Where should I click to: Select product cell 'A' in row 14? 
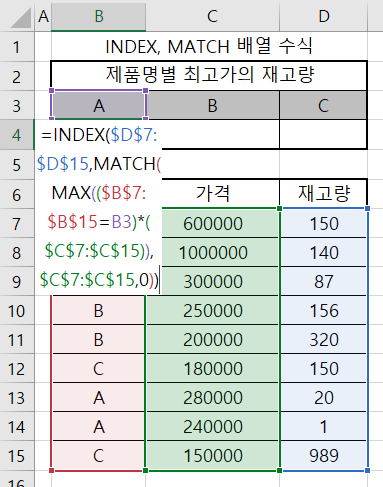click(x=98, y=426)
